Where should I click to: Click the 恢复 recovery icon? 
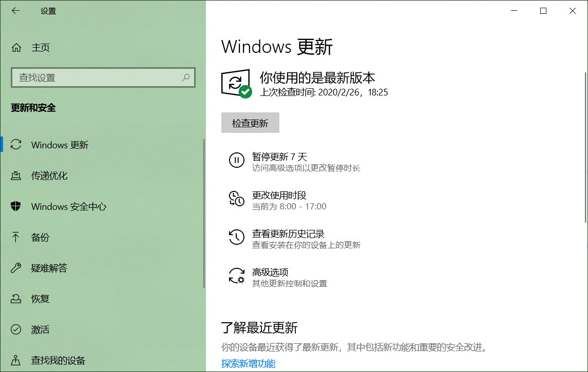15,299
